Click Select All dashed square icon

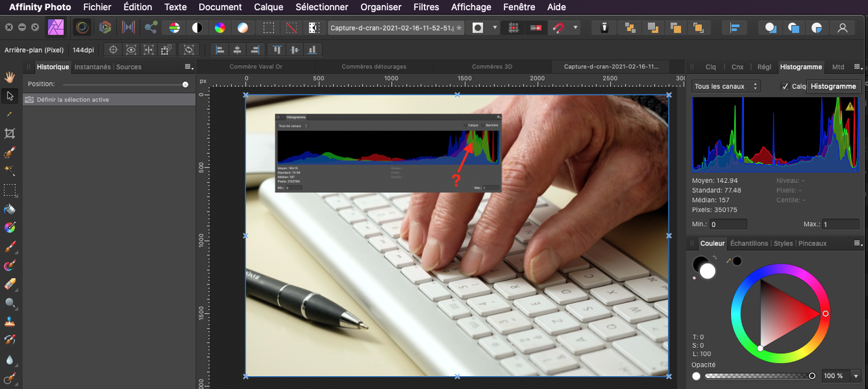pyautogui.click(x=269, y=28)
